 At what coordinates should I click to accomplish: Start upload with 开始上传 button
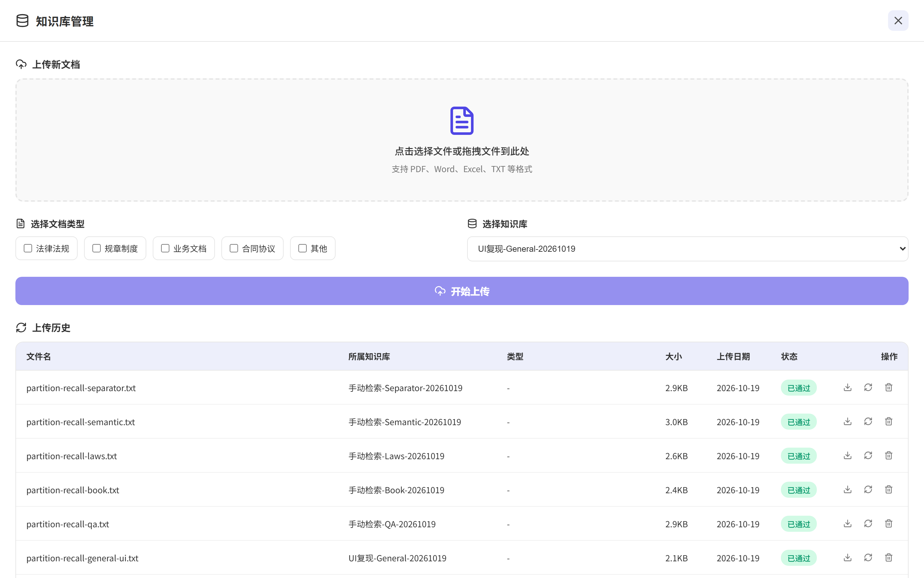pos(462,291)
